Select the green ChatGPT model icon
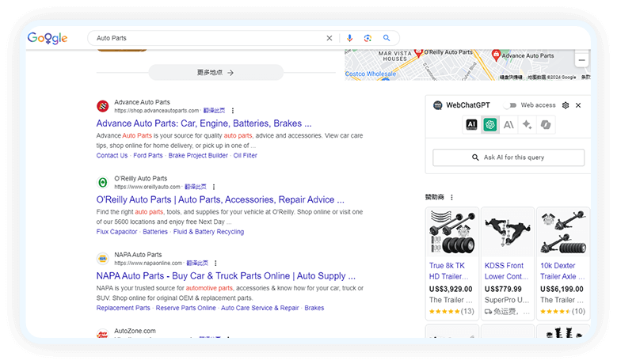Image resolution: width=617 pixels, height=364 pixels. coord(490,125)
